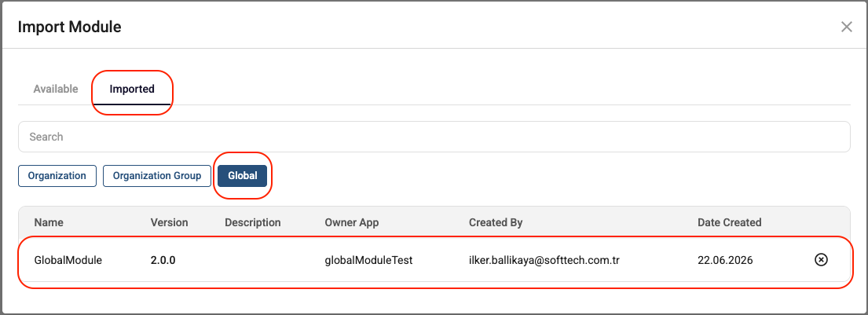The image size is (868, 315).
Task: Select the Imported tab
Action: pos(132,89)
